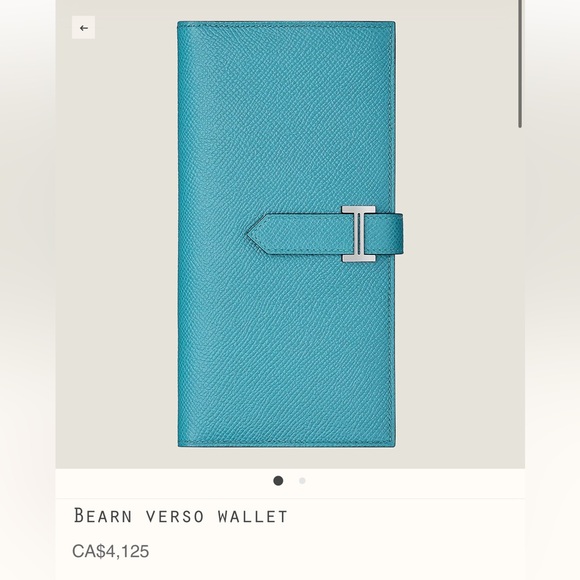Click the CA$4,125 price text
Image resolution: width=580 pixels, height=580 pixels.
click(111, 551)
